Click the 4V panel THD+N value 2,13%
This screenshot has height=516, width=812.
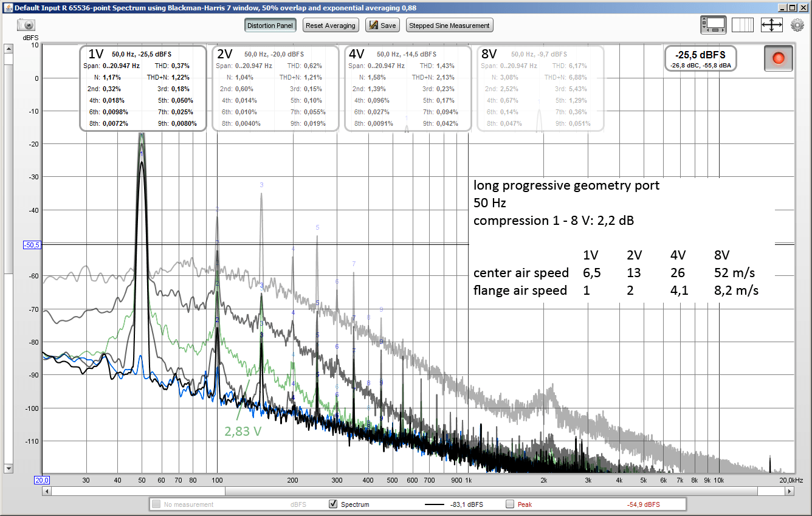(445, 77)
